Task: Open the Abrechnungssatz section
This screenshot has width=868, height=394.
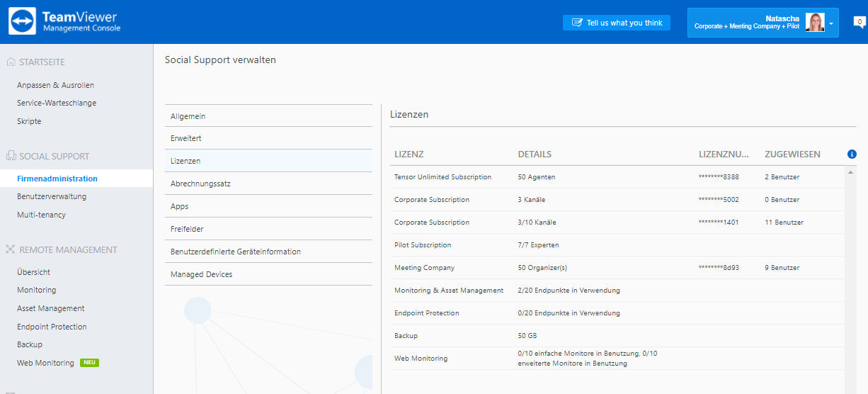Action: coord(268,184)
